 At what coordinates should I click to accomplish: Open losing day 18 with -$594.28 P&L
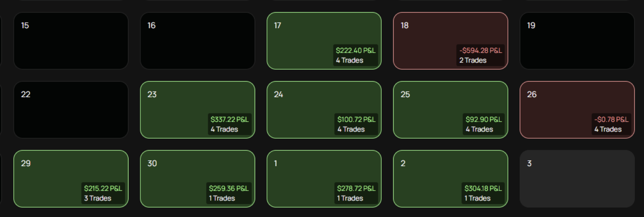click(450, 41)
